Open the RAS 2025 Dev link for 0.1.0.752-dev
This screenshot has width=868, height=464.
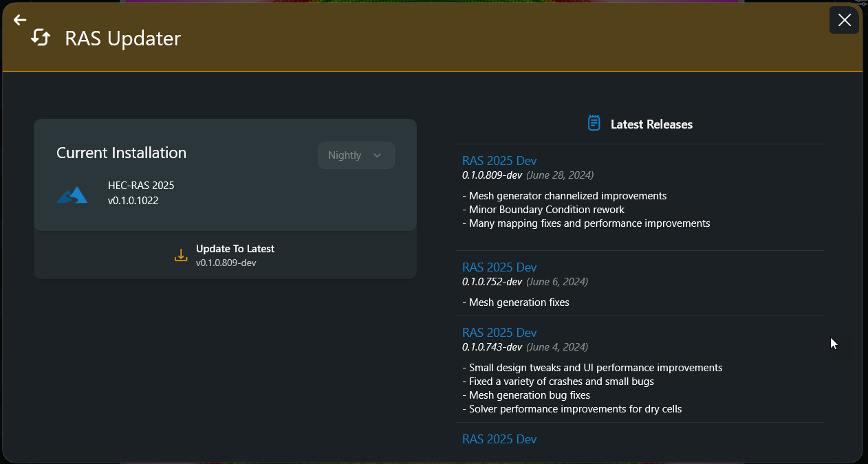tap(499, 267)
